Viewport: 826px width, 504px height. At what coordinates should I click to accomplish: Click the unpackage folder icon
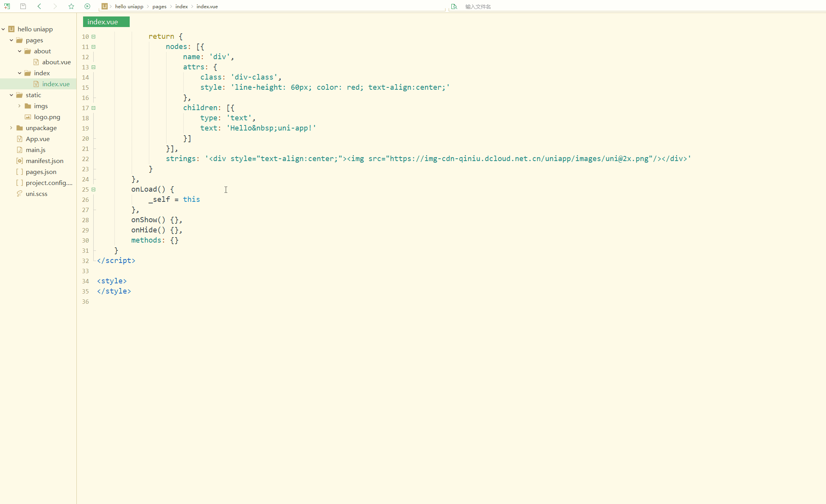pos(20,128)
